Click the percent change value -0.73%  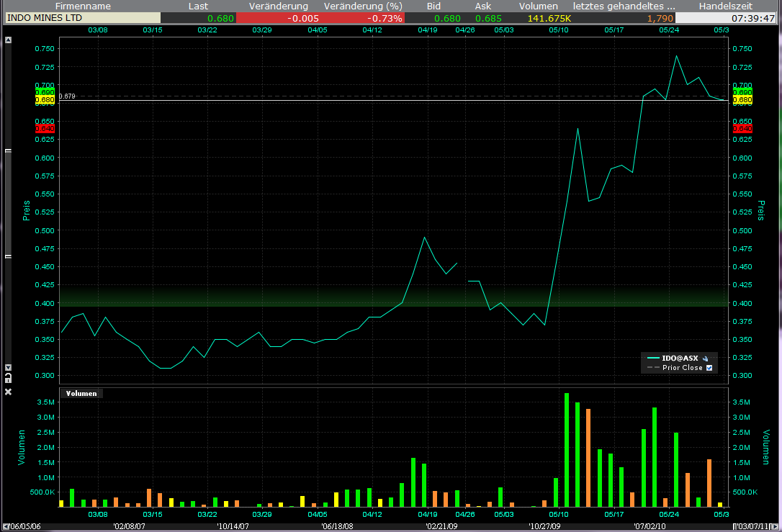(385, 19)
